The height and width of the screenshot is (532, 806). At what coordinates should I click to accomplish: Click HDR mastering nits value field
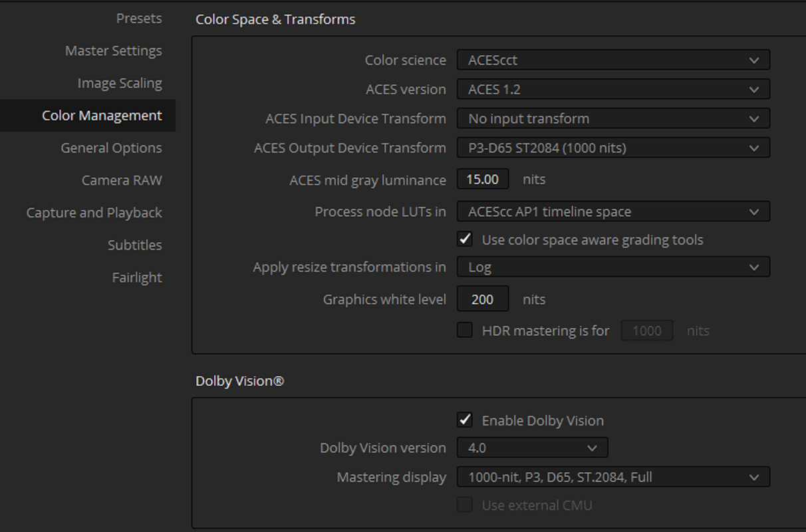646,331
